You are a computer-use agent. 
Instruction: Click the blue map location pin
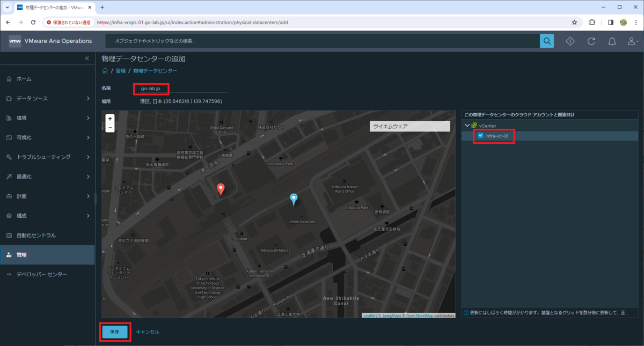pyautogui.click(x=294, y=200)
